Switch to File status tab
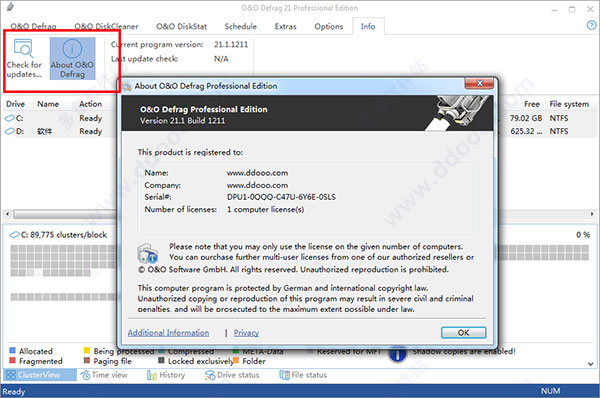The height and width of the screenshot is (398, 600). (x=303, y=375)
